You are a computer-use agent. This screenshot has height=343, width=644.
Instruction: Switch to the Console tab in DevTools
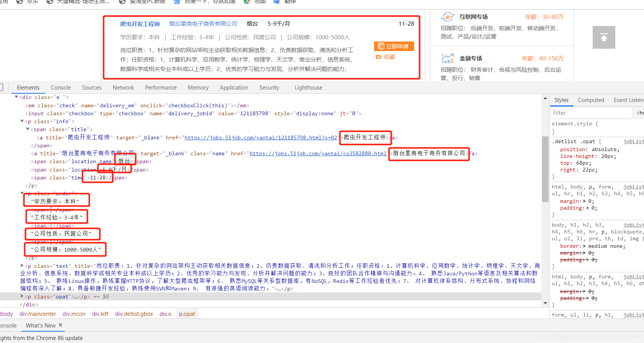click(x=61, y=88)
